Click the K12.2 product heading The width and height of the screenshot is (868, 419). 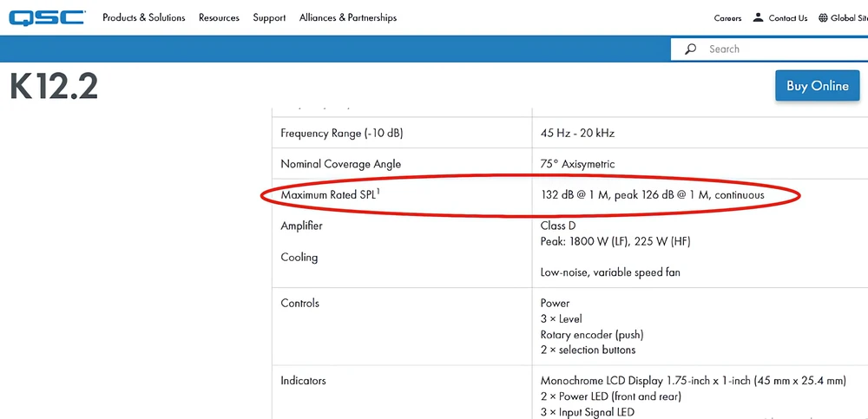point(54,87)
